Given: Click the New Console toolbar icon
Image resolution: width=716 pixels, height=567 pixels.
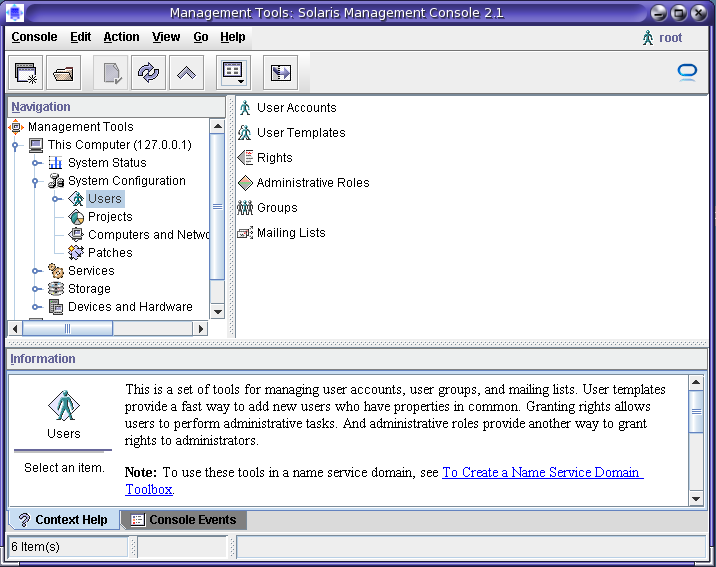Looking at the screenshot, I should tap(26, 73).
